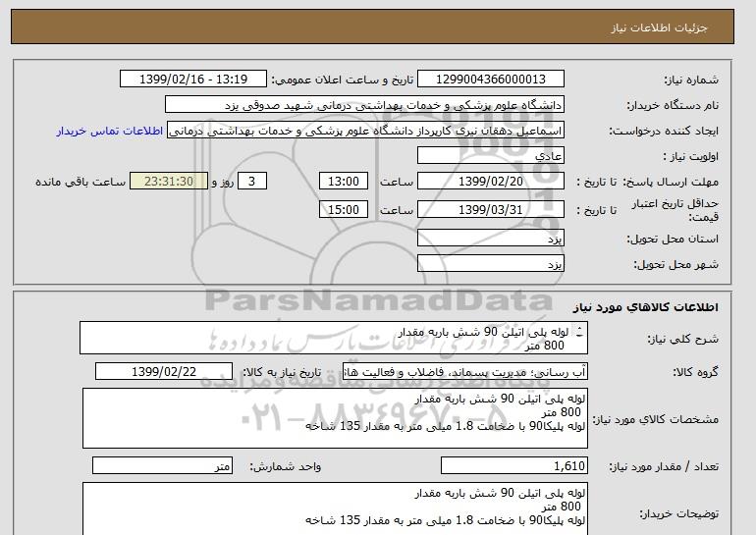Click label استان محل تحویل
Viewport: 756px width, 535px height.
[x=673, y=240]
